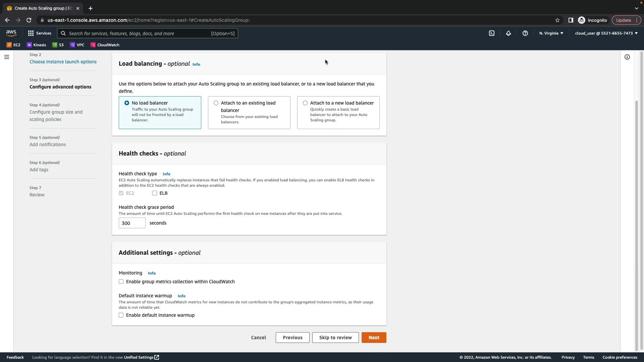This screenshot has width=644, height=362.
Task: Enable group metrics collection within CloudWatch
Action: point(121,282)
